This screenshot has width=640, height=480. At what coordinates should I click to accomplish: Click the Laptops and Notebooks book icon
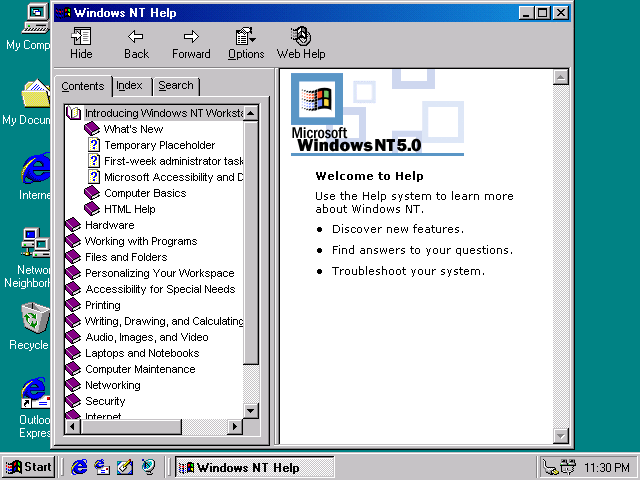pos(73,353)
